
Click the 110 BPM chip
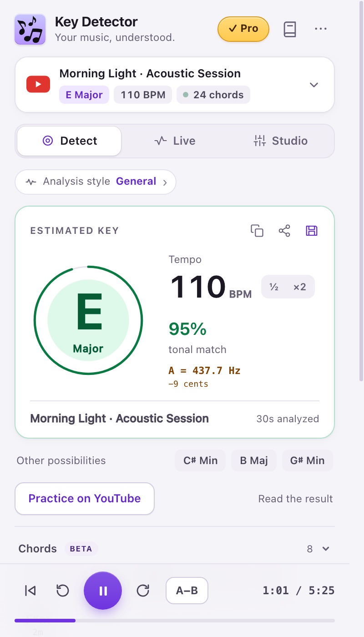(143, 95)
